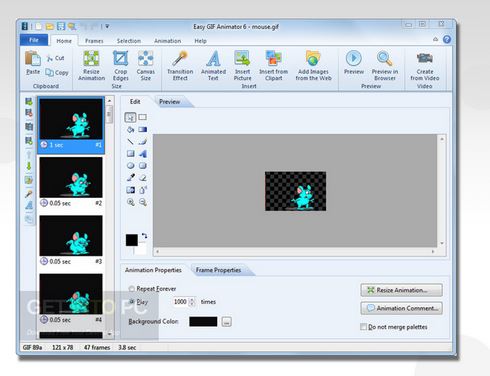This screenshot has height=376, width=490.
Task: Launch Preview in Browser
Action: (x=385, y=65)
